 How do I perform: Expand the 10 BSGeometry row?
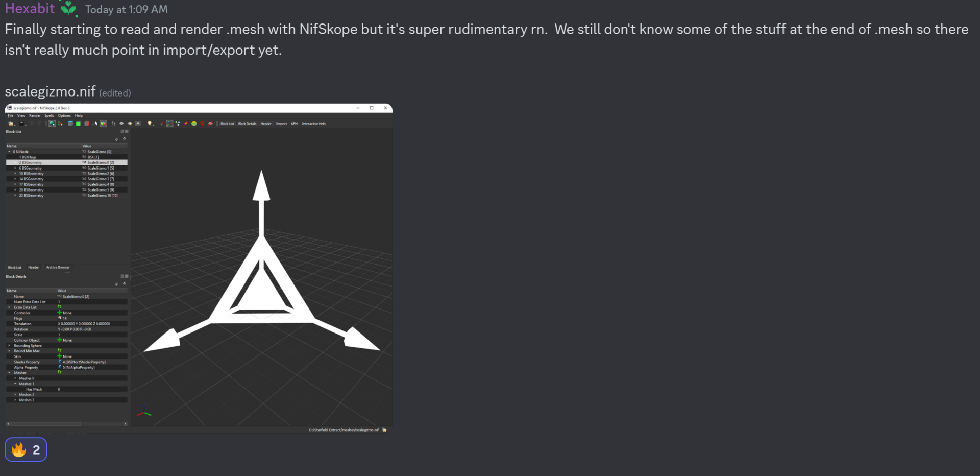point(15,174)
